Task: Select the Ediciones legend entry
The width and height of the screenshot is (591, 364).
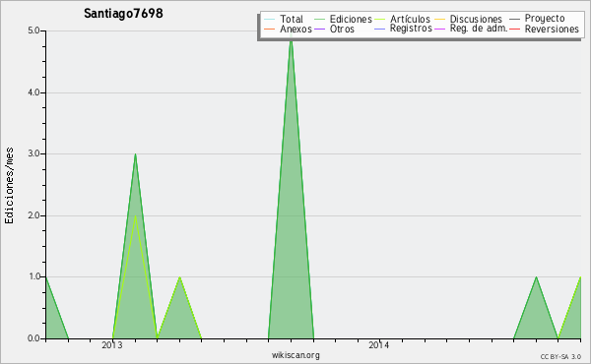Action: (343, 19)
